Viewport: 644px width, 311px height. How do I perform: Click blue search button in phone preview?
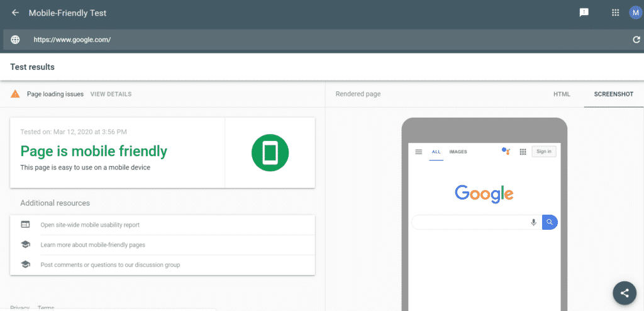click(x=550, y=223)
